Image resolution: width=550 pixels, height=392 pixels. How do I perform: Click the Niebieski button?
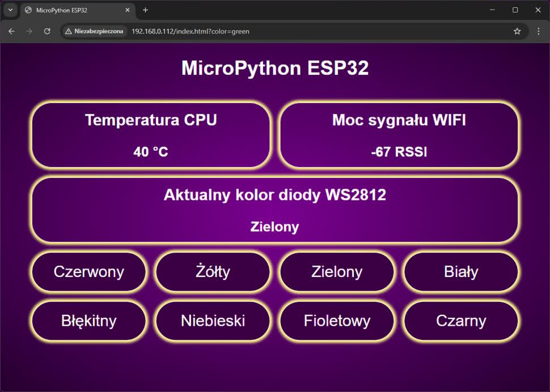pyautogui.click(x=213, y=321)
